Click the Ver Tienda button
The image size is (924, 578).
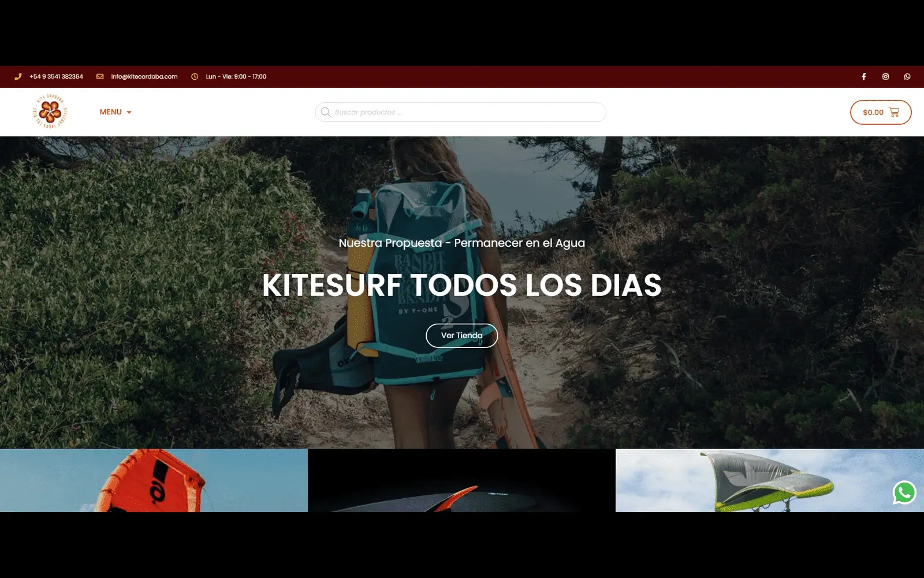pyautogui.click(x=462, y=335)
